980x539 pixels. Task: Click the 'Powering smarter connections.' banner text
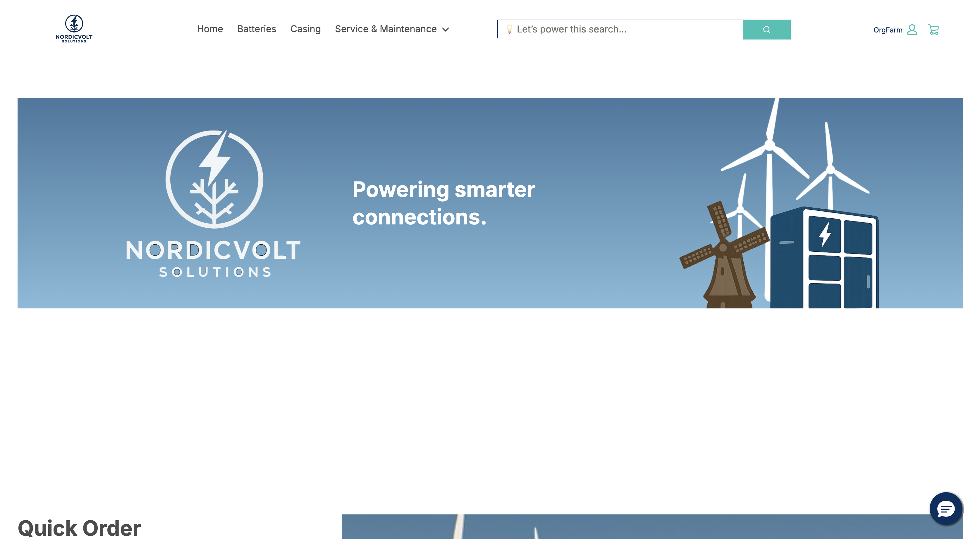coord(443,203)
